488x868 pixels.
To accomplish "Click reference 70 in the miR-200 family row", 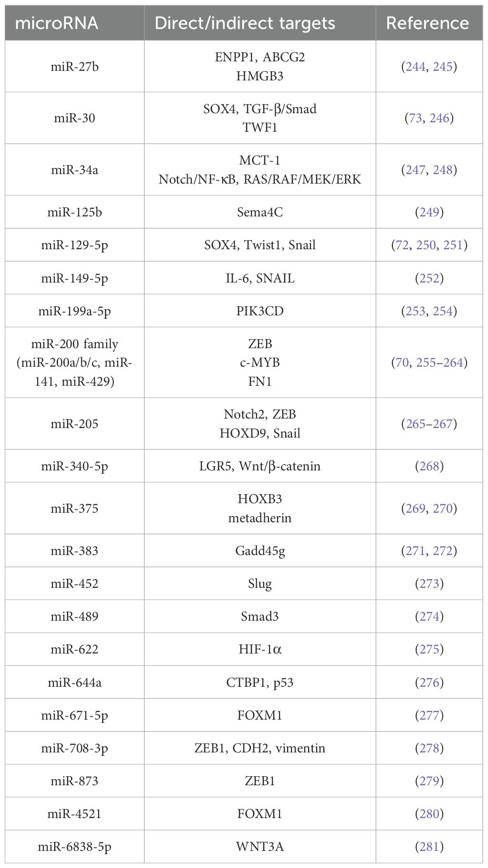I will pyautogui.click(x=402, y=362).
